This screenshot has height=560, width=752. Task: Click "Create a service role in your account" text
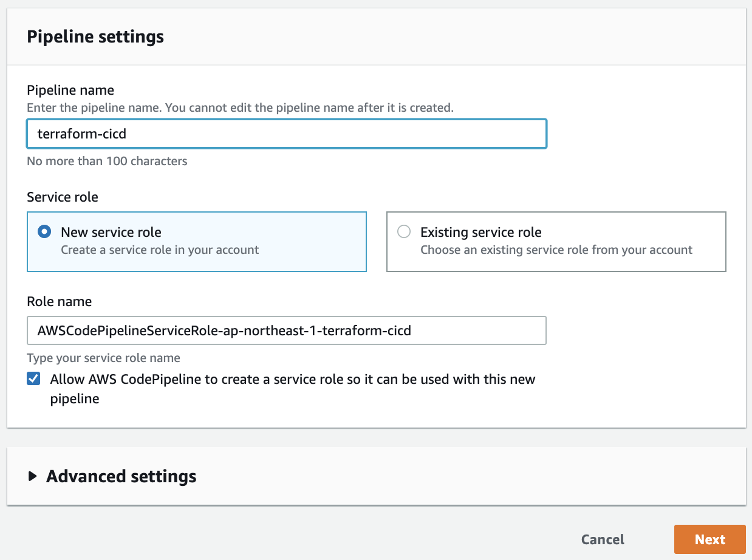[x=160, y=250]
